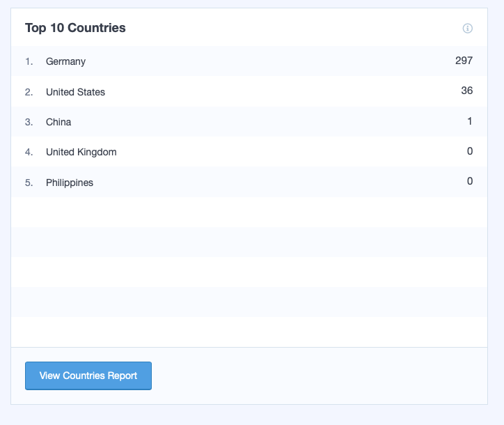The width and height of the screenshot is (504, 425).
Task: Click the United Kingdom count of 0
Action: pos(470,151)
